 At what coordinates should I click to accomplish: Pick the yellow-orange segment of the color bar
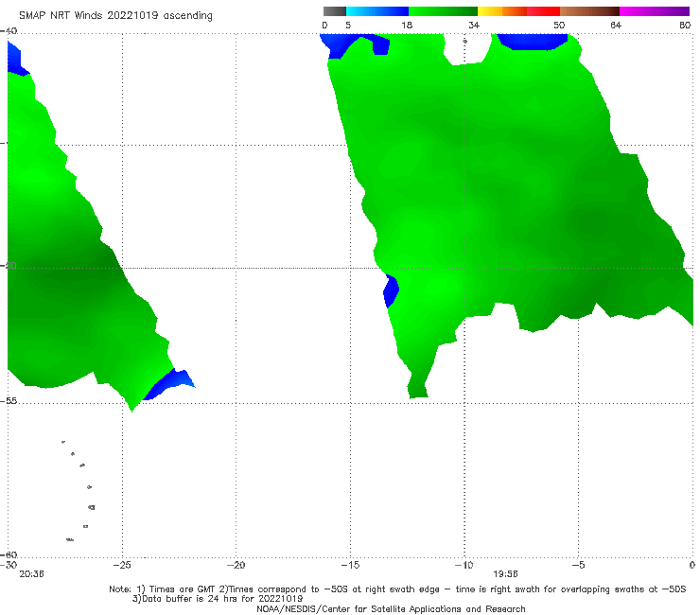pyautogui.click(x=502, y=11)
